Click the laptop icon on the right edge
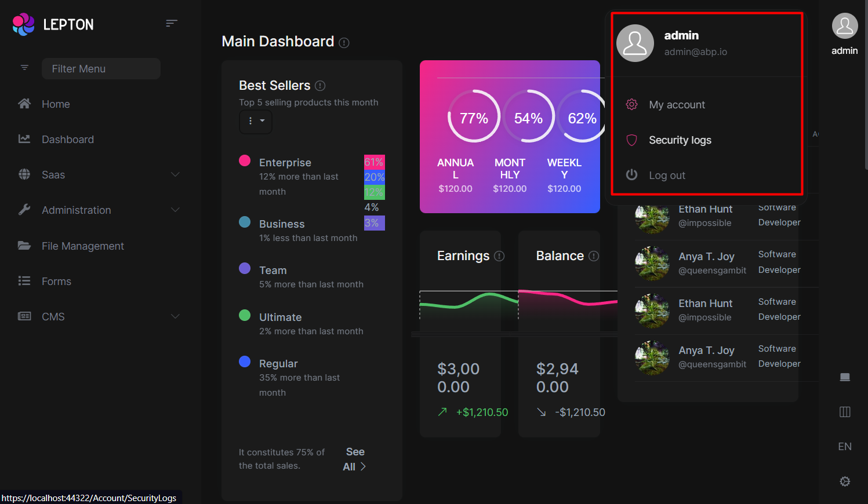 tap(845, 377)
